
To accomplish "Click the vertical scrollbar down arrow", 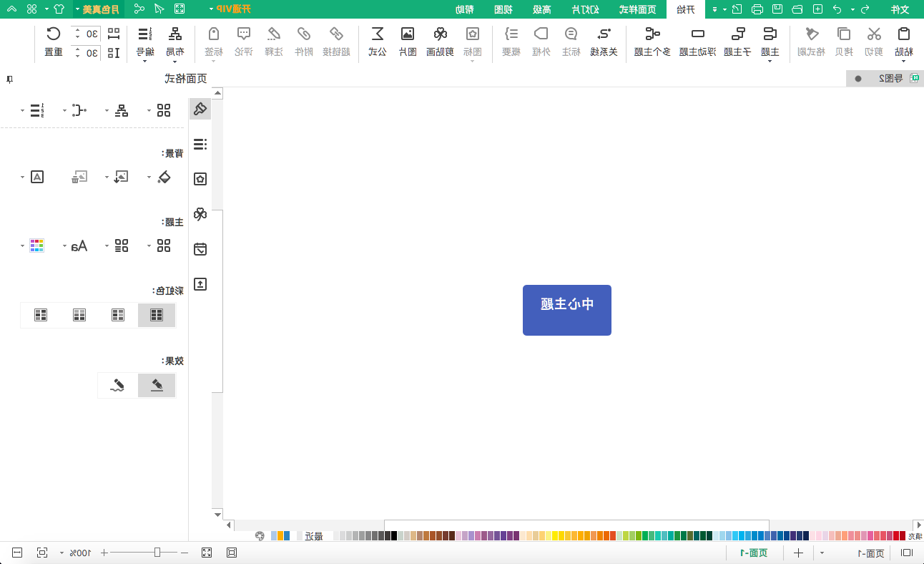I will [x=217, y=515].
